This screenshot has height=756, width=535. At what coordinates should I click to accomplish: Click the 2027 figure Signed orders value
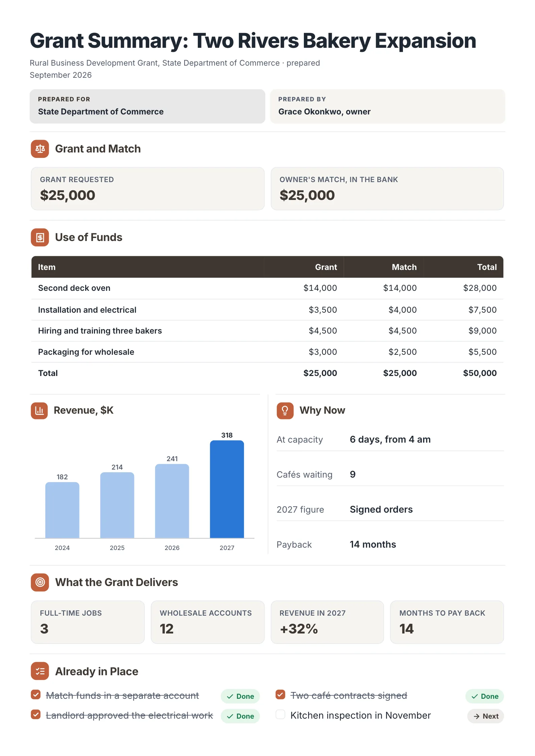(x=381, y=510)
